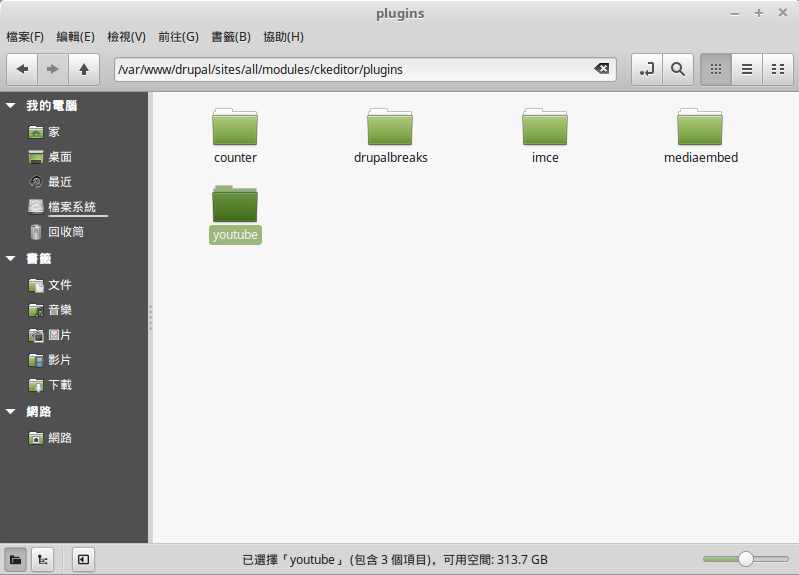The image size is (799, 575).
Task: Switch to list view
Action: click(747, 69)
